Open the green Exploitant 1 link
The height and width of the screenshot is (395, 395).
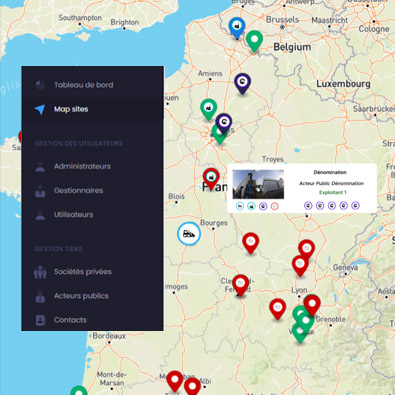333,192
